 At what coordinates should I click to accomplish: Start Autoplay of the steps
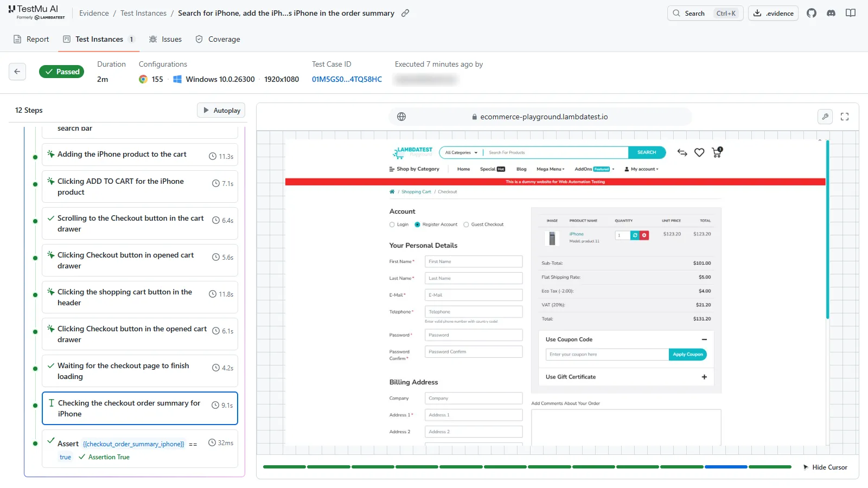[x=221, y=110]
